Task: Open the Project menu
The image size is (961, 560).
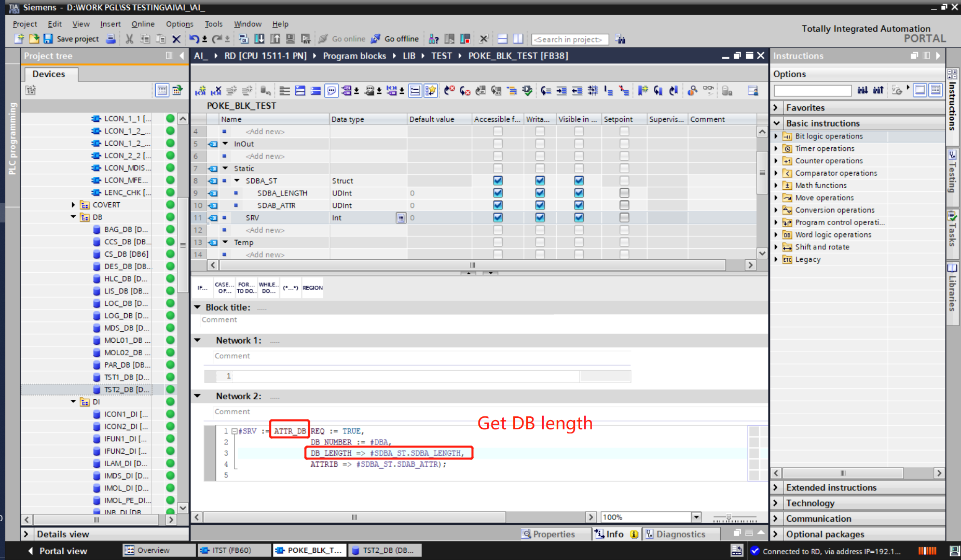Action: pyautogui.click(x=24, y=24)
